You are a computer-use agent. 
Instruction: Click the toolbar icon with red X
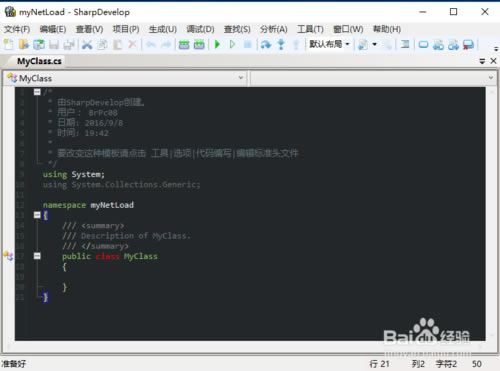(468, 44)
